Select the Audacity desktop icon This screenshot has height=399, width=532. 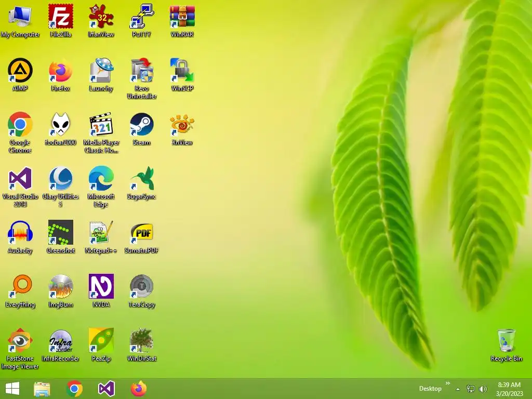coord(20,237)
